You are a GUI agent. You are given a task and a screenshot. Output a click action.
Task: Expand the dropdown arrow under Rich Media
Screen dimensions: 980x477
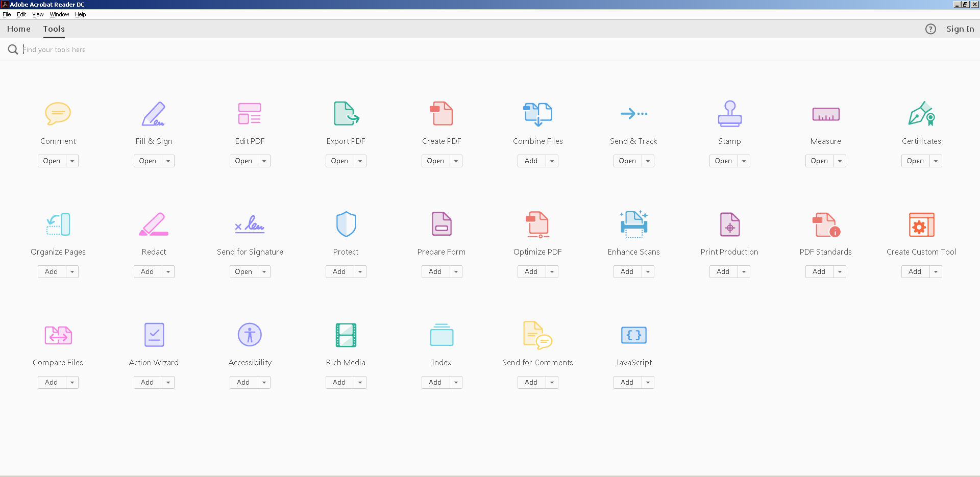click(360, 383)
